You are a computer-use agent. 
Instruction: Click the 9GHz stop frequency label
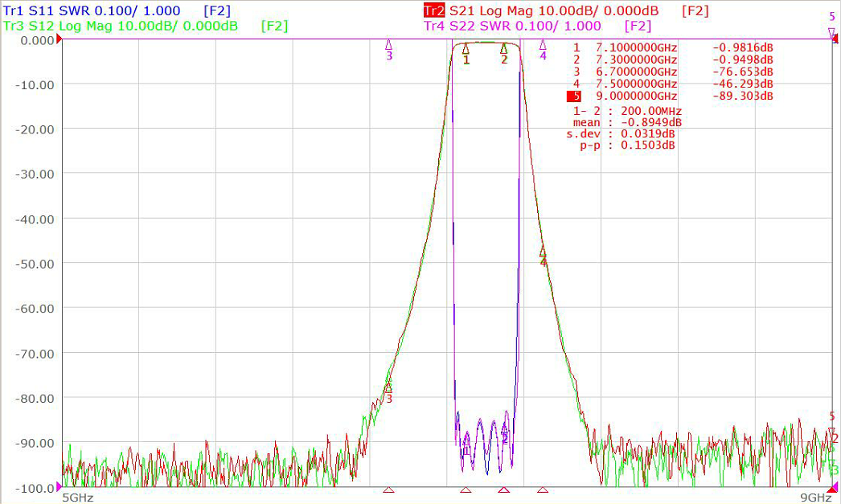point(816,498)
